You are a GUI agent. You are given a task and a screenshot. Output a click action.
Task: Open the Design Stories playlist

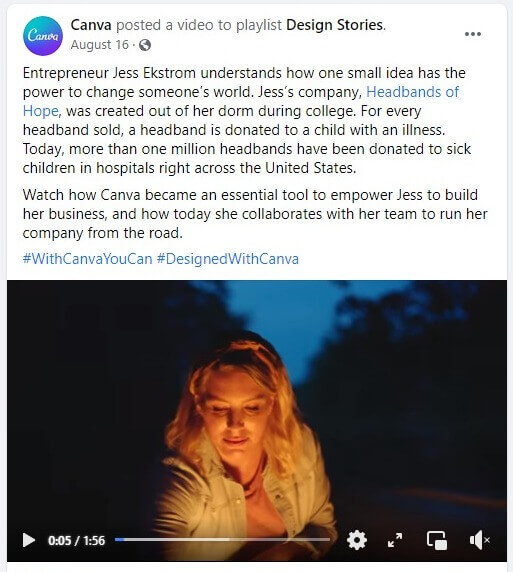click(x=334, y=25)
